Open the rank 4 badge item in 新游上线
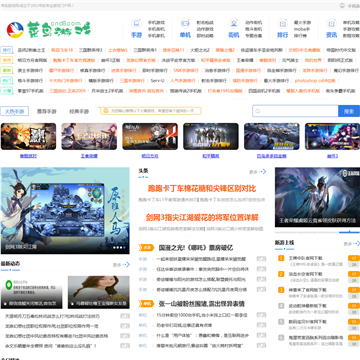360x360 pixels. pyautogui.click(x=281, y=306)
